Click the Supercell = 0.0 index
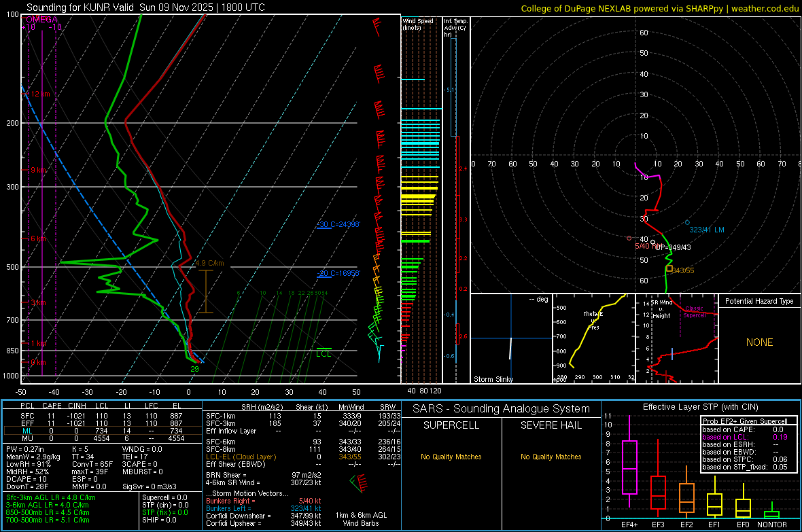 (x=164, y=497)
